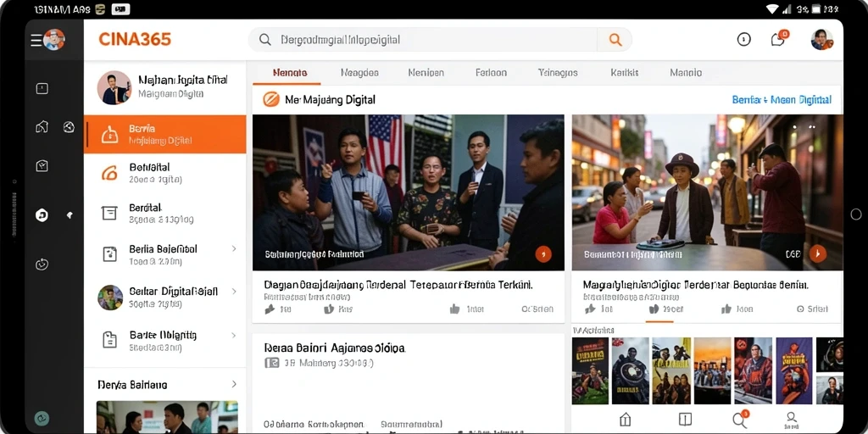Tap the bottom book navigation icon
868x434 pixels.
click(685, 419)
